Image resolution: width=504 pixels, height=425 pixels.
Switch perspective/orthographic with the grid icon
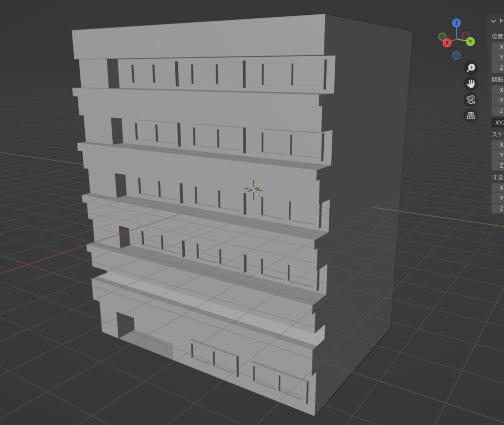point(471,116)
